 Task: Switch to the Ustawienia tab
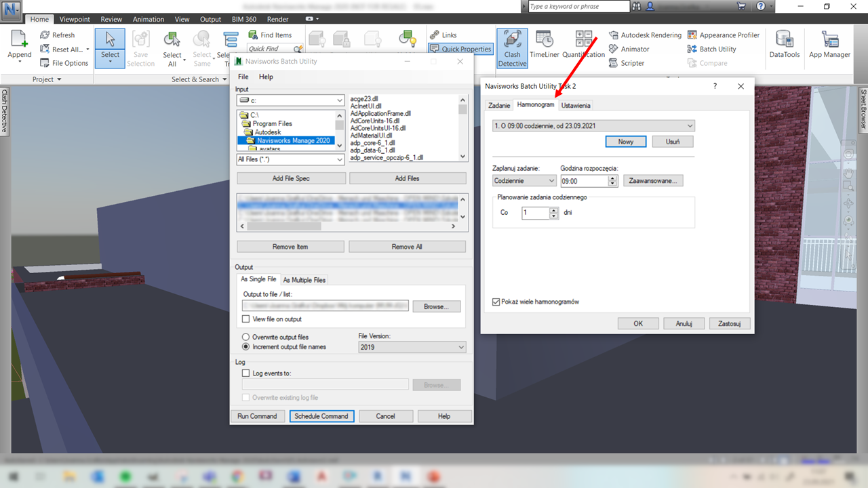click(576, 106)
